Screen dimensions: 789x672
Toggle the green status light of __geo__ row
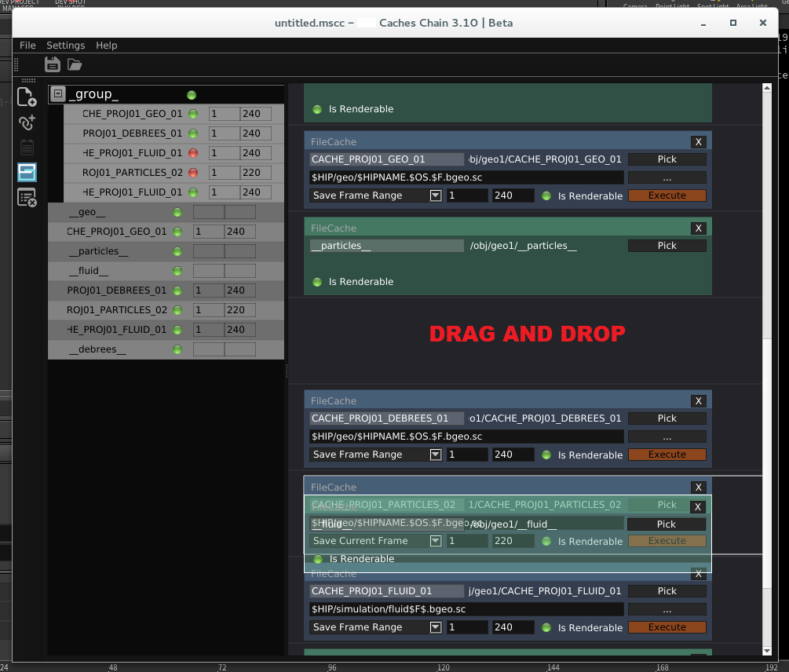[177, 212]
